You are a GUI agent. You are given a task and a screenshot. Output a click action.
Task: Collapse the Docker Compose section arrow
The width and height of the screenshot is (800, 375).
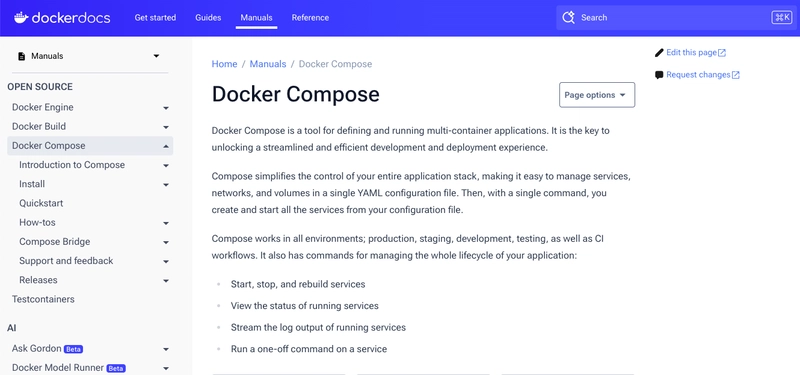166,146
